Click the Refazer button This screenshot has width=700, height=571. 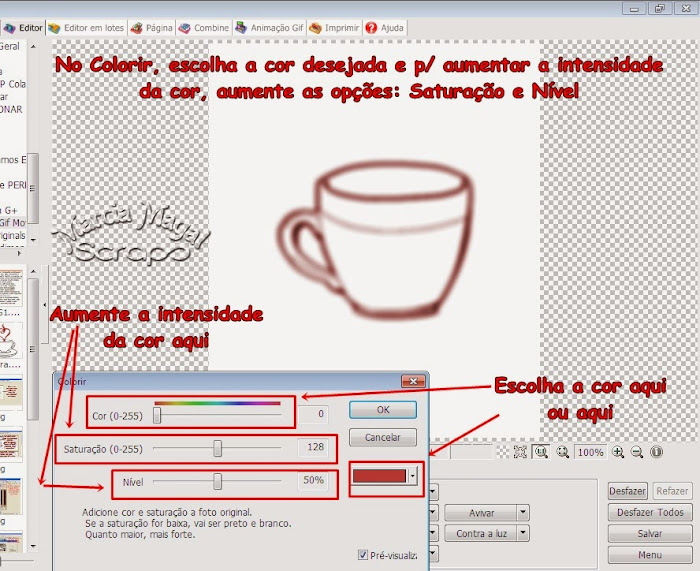click(672, 491)
